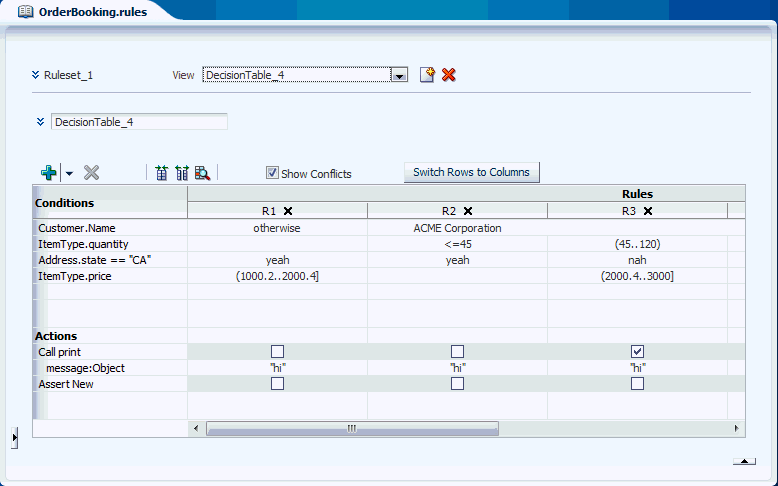Click the left edge panel expand arrow
Screen dimensions: 778x486
click(x=14, y=438)
